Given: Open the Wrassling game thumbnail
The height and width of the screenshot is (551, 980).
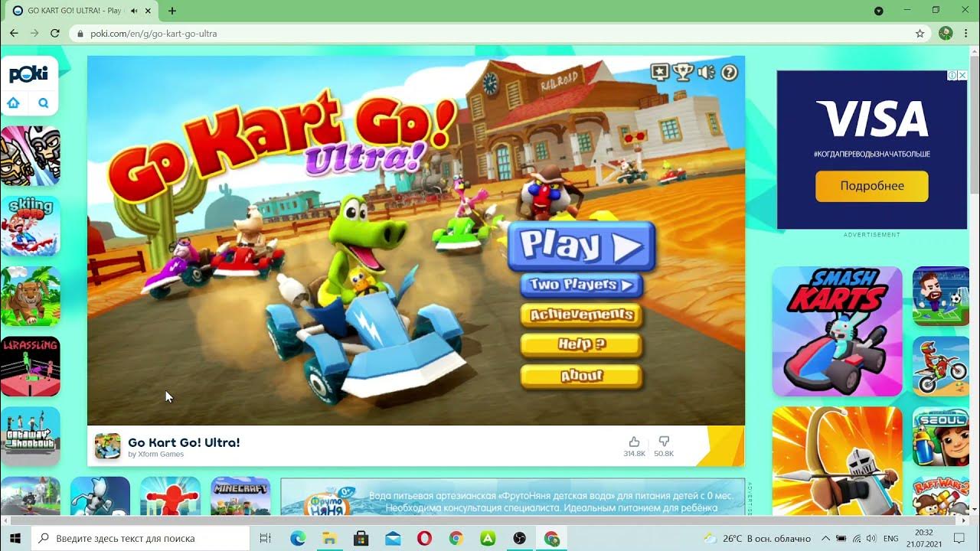Looking at the screenshot, I should [x=31, y=366].
